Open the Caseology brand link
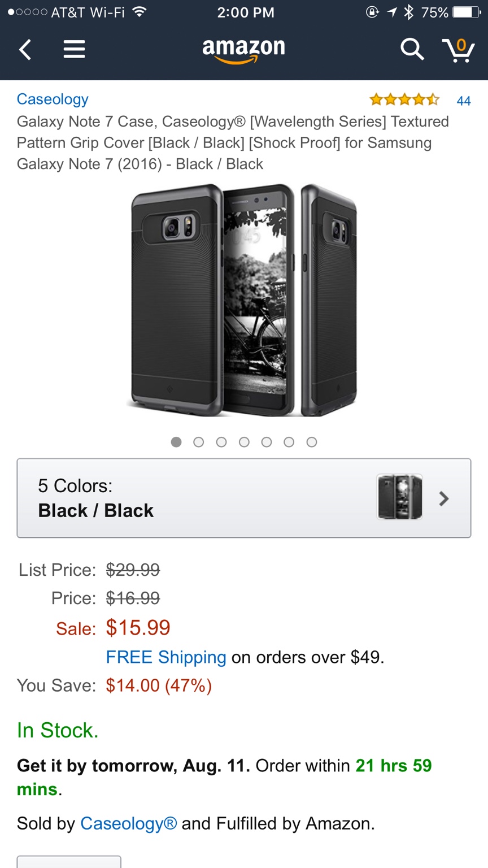Image resolution: width=488 pixels, height=868 pixels. [x=53, y=99]
